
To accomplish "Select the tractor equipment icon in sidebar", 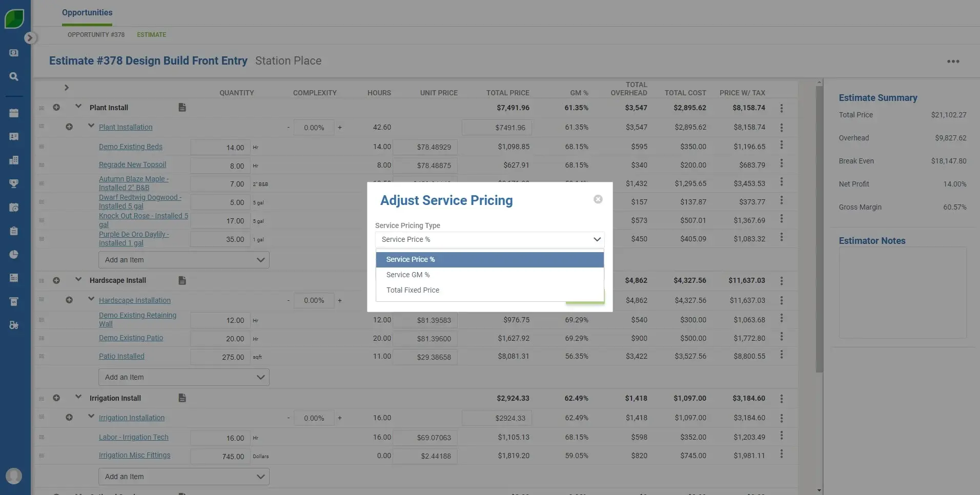I will [13, 325].
